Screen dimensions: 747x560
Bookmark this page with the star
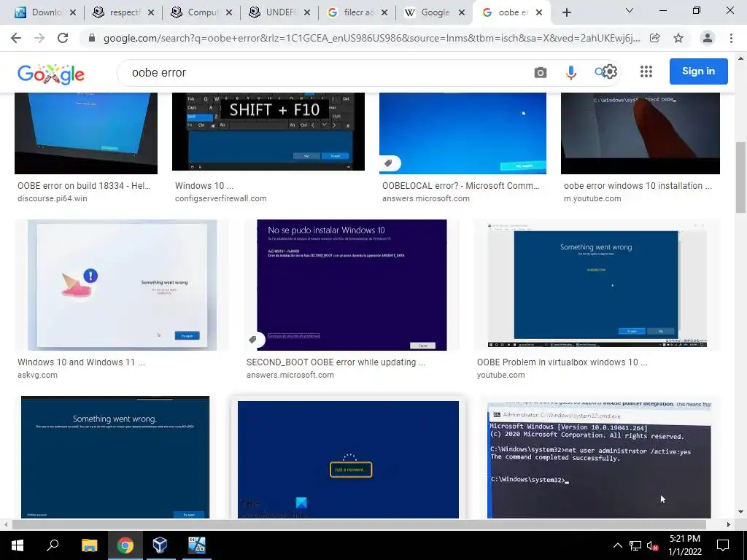coord(678,38)
